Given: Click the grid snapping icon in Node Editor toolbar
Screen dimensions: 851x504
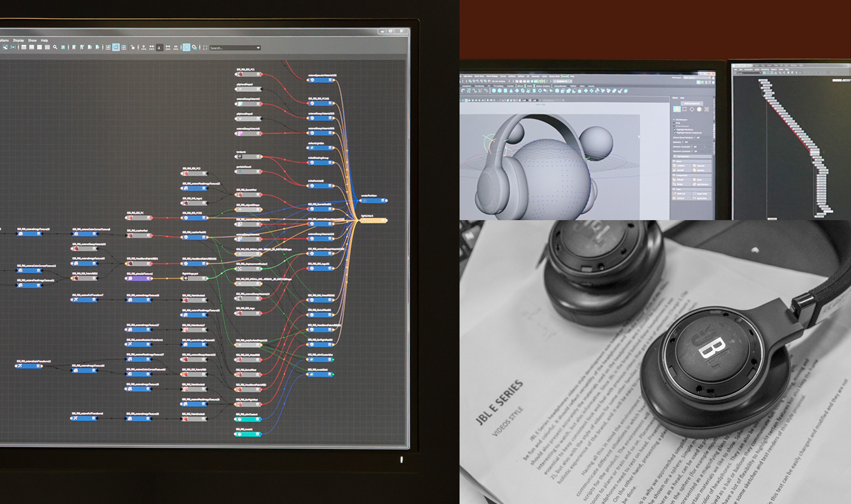Looking at the screenshot, I should click(195, 47).
